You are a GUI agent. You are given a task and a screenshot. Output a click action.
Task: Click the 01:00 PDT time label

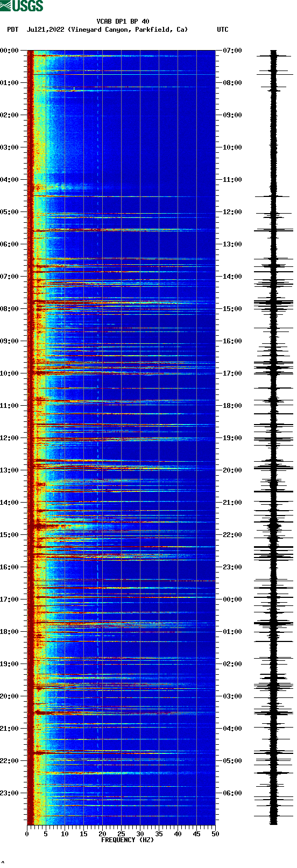tap(10, 83)
